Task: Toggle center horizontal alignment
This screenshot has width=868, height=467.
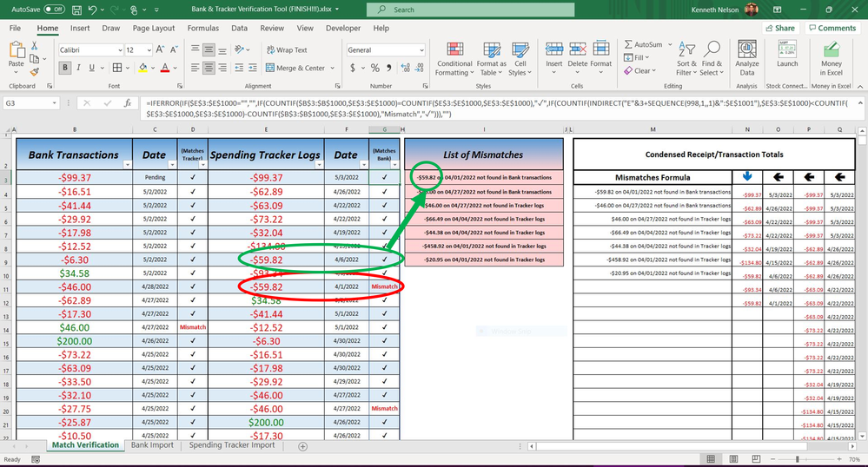Action: click(x=209, y=68)
